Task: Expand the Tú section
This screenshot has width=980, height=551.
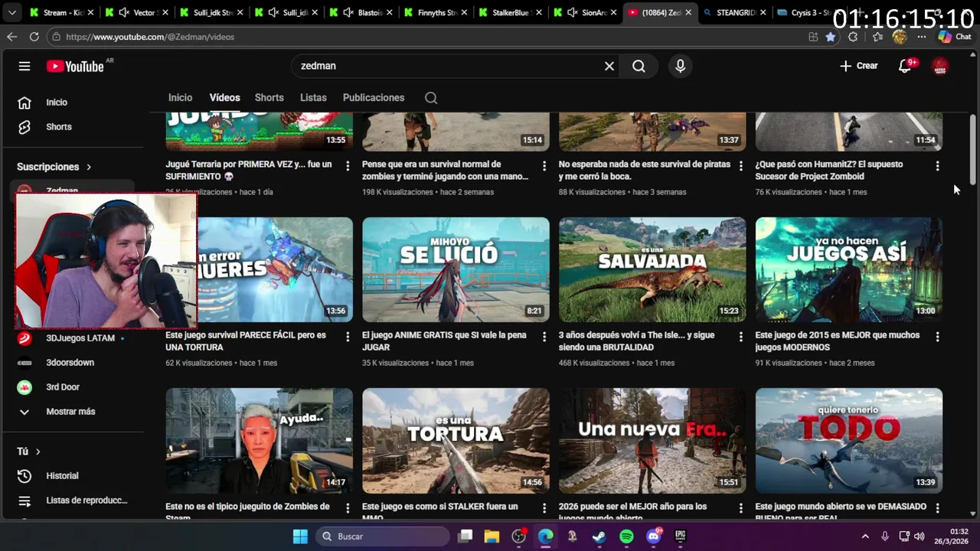Action: coord(29,452)
